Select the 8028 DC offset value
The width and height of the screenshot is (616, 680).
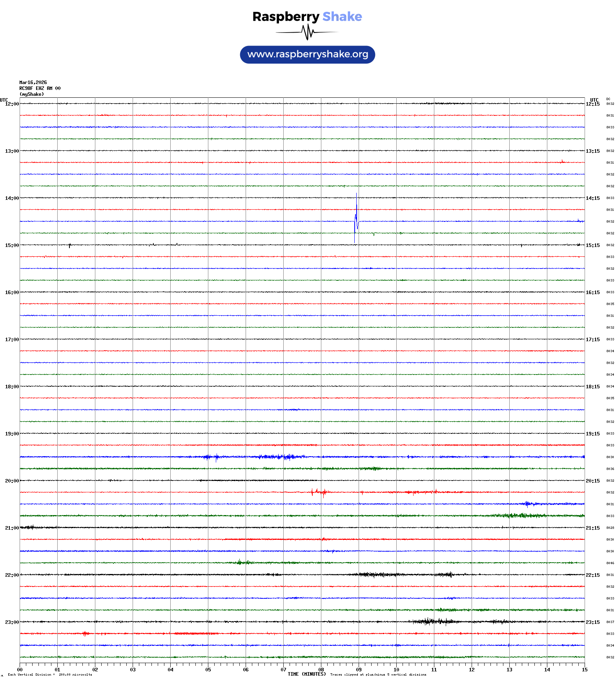tap(610, 528)
